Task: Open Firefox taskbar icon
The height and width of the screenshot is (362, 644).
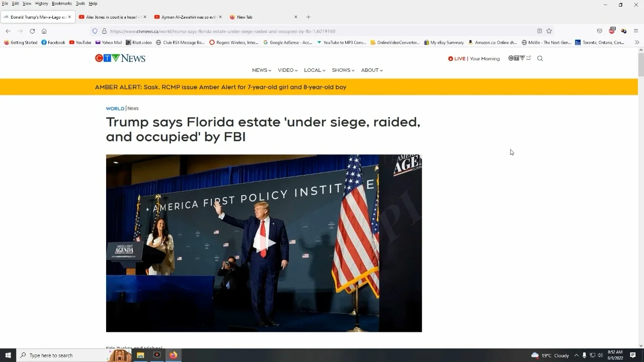Action: (174, 355)
